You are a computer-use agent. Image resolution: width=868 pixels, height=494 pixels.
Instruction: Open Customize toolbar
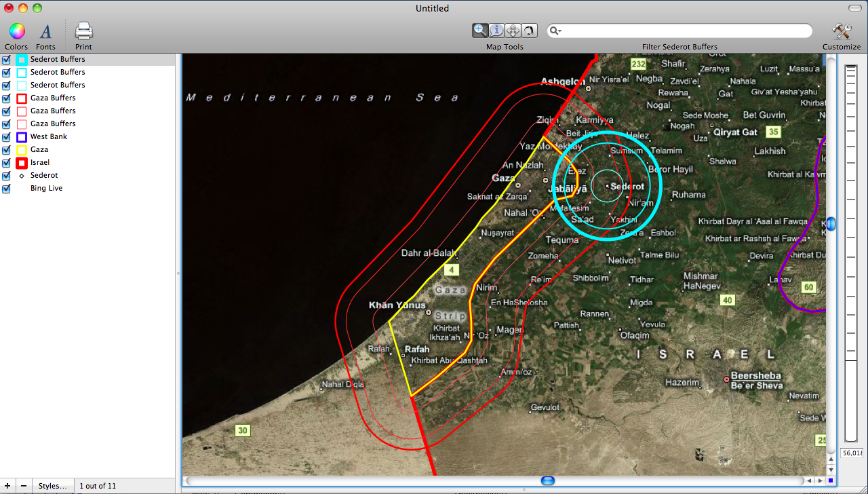[x=841, y=31]
